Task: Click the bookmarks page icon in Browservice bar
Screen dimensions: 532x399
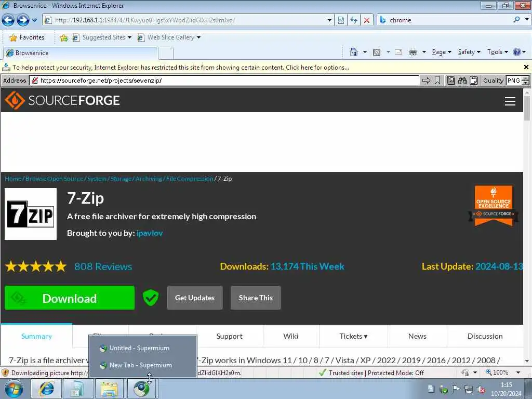Action: coord(450,81)
